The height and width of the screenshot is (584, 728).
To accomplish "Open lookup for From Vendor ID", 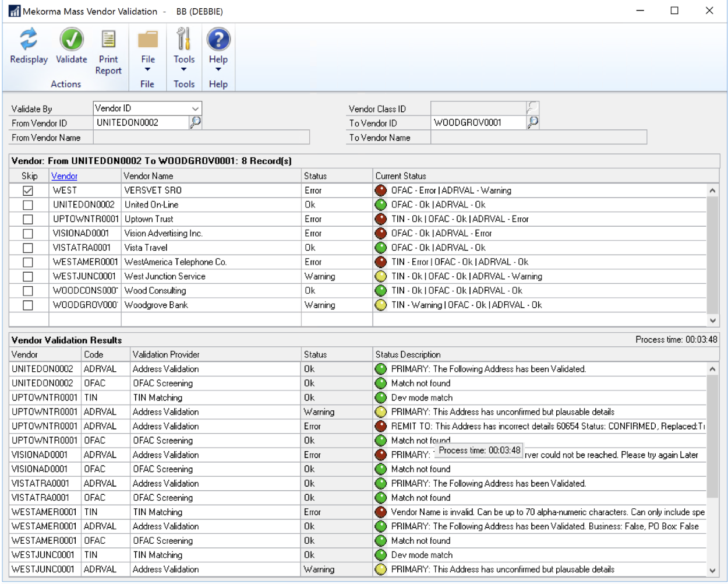I will [196, 122].
